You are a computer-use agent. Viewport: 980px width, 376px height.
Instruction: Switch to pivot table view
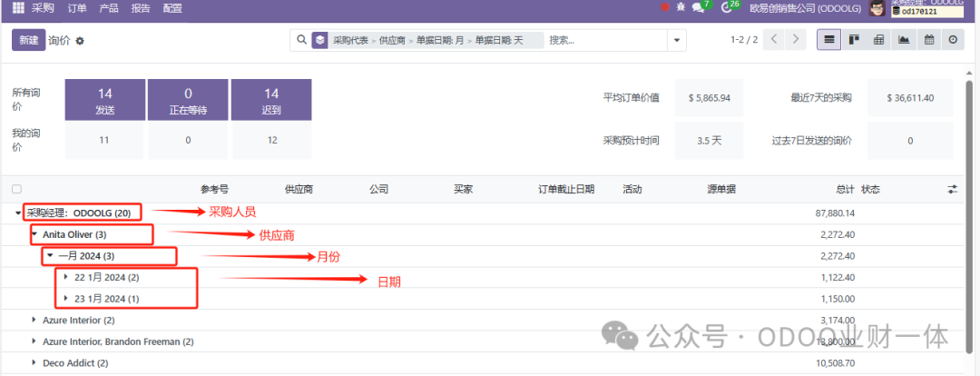[878, 39]
